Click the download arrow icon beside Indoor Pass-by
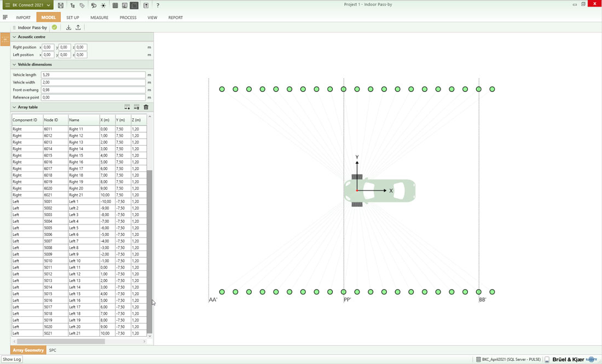 pyautogui.click(x=68, y=27)
